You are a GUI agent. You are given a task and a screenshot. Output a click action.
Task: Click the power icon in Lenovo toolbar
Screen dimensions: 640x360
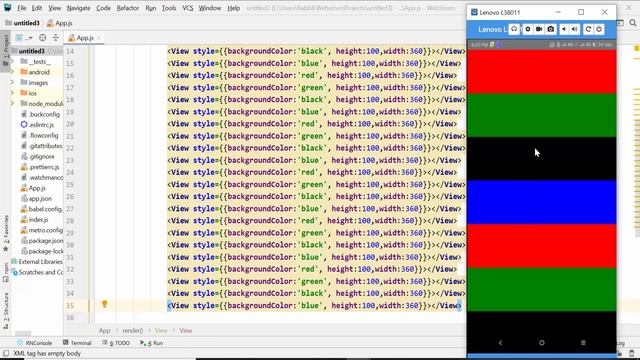599,29
